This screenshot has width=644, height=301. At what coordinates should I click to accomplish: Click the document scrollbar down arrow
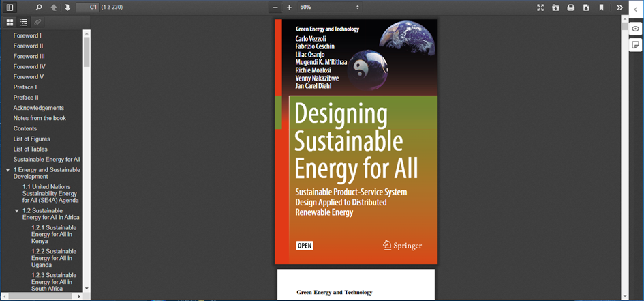pyautogui.click(x=625, y=296)
